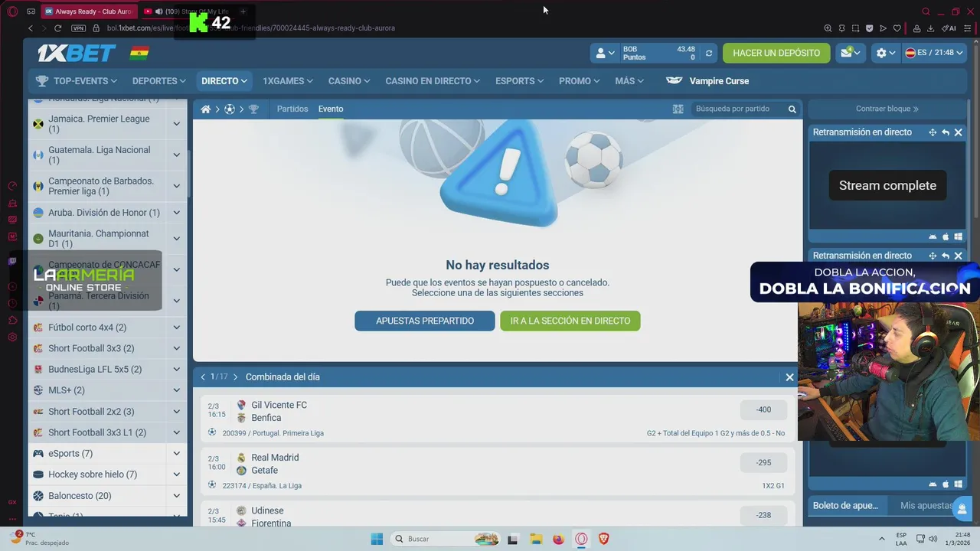
Task: Open browser downloads icon
Action: point(930,28)
